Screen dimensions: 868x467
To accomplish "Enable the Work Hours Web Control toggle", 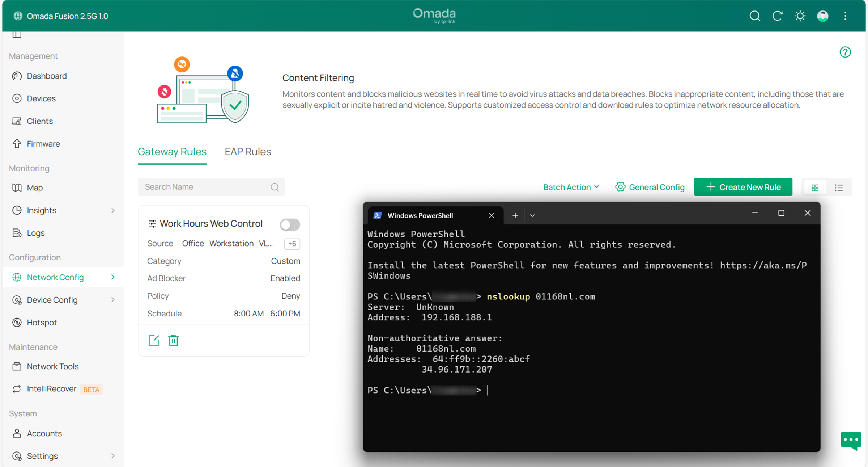I will point(290,224).
